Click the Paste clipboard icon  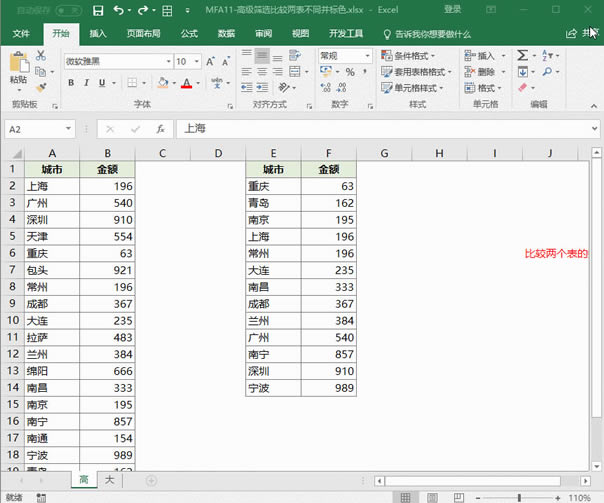click(17, 64)
